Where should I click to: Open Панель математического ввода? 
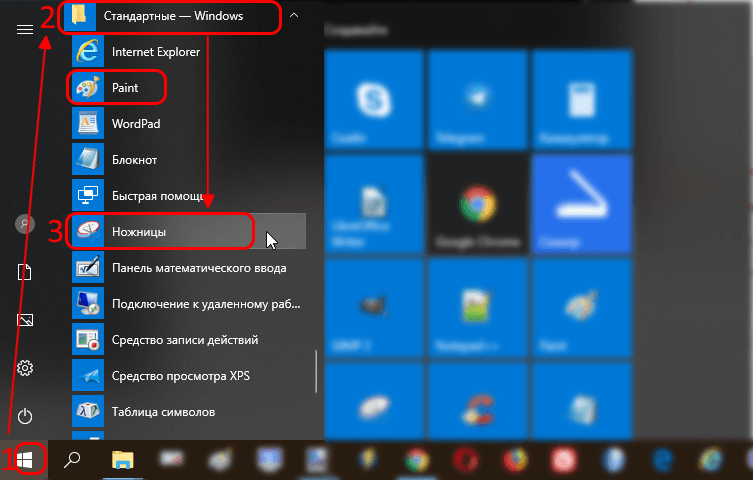(189, 268)
